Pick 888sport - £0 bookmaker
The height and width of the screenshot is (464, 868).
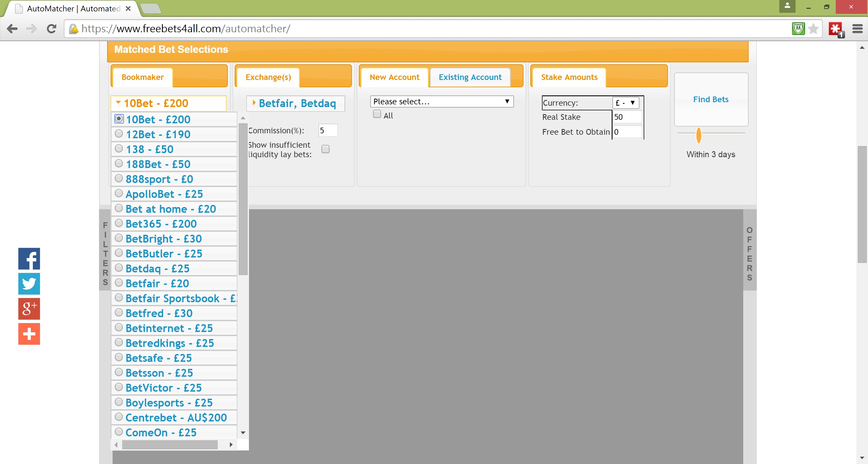tap(174, 179)
